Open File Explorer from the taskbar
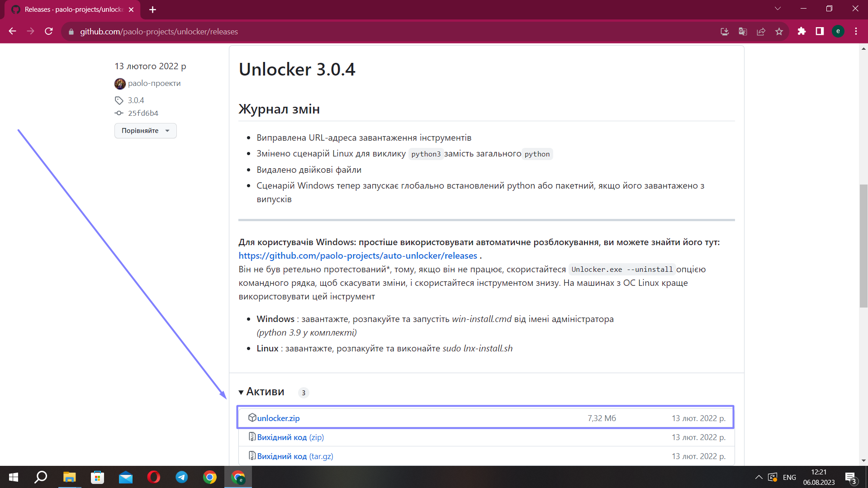 (69, 477)
